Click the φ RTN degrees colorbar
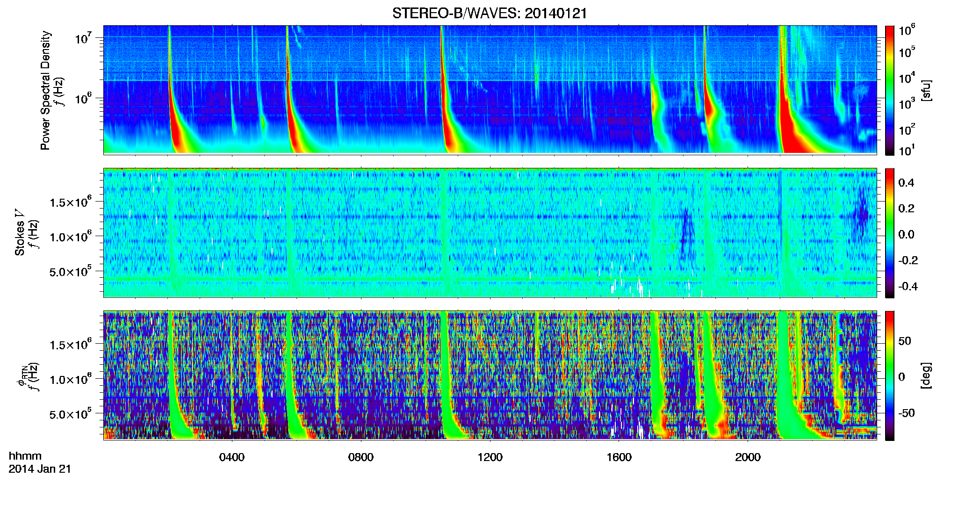 pyautogui.click(x=890, y=375)
